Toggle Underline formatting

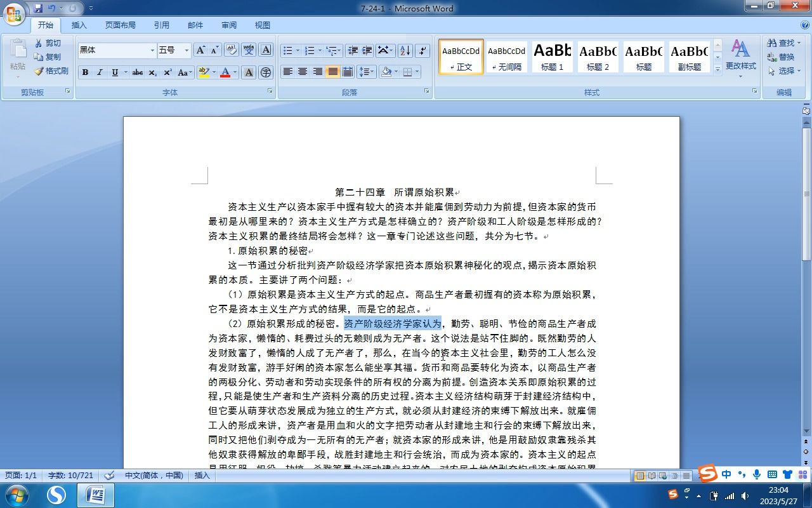[115, 72]
